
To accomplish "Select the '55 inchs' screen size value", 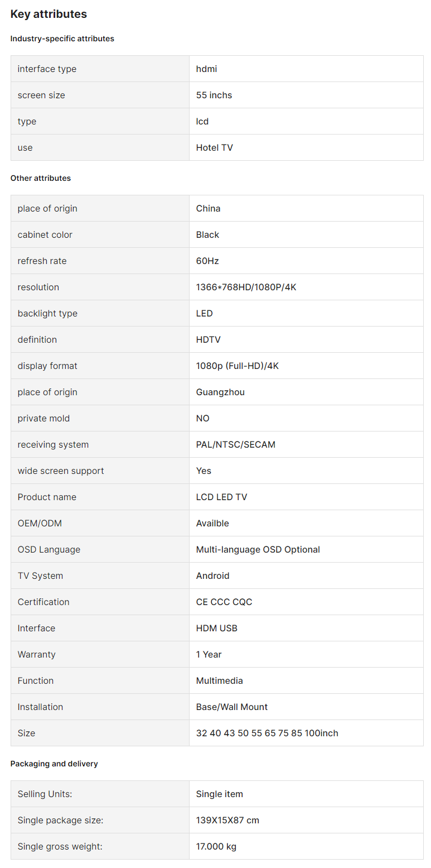I will [x=214, y=95].
